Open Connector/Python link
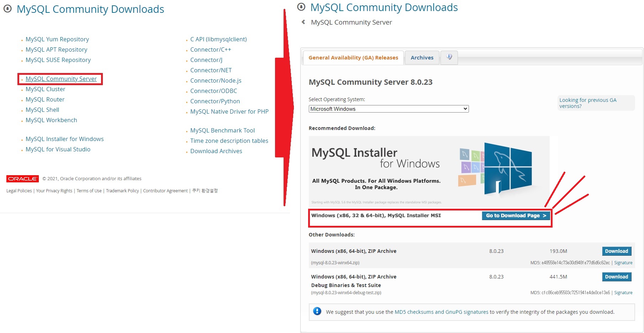Image resolution: width=644 pixels, height=333 pixels. (215, 101)
